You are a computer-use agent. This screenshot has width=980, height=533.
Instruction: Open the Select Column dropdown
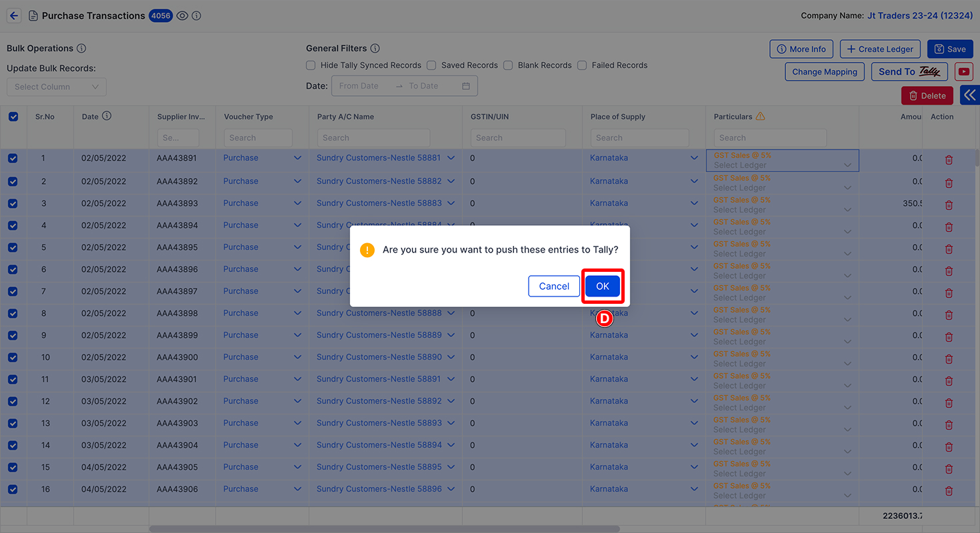tap(57, 87)
